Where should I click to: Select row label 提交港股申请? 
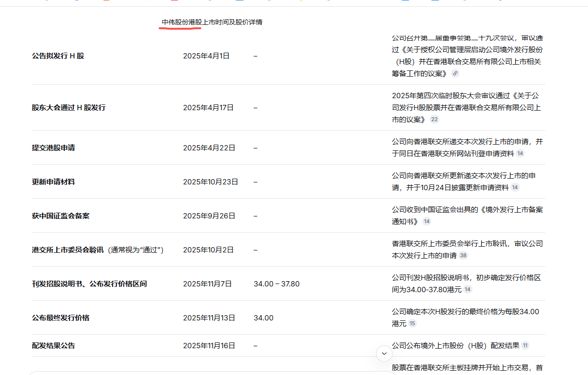click(53, 148)
